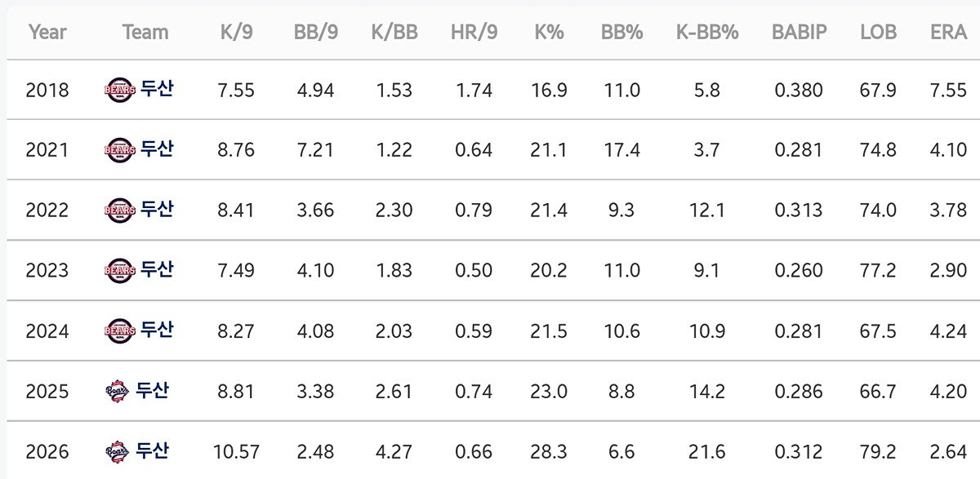Image resolution: width=980 pixels, height=479 pixels.
Task: Click the script Bears logo in the 2026 row
Action: point(118,451)
